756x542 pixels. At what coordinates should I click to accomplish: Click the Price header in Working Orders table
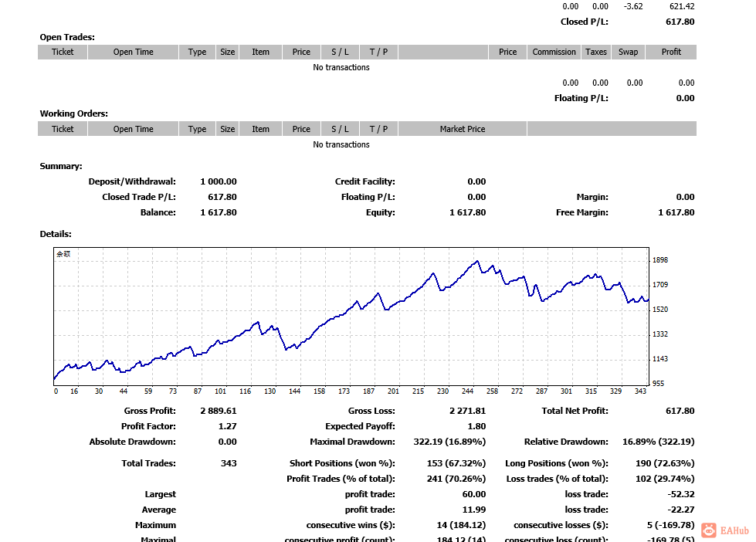[x=301, y=129]
